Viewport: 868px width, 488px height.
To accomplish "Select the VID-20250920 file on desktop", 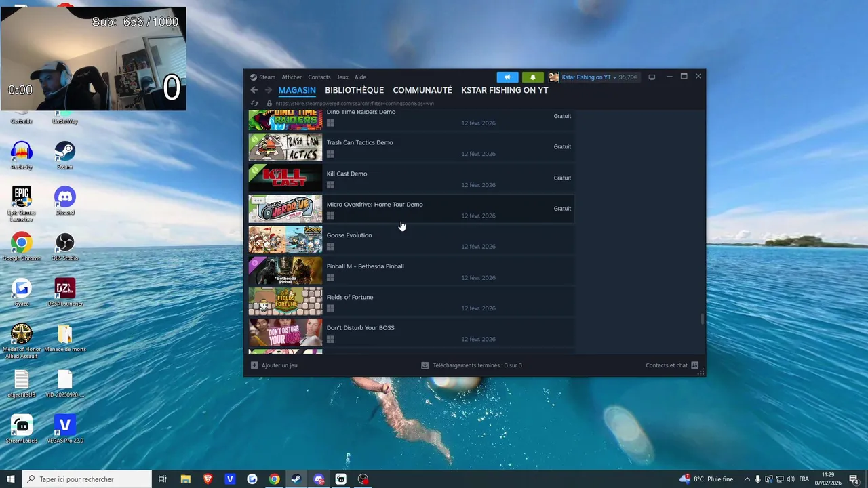I will pyautogui.click(x=64, y=384).
